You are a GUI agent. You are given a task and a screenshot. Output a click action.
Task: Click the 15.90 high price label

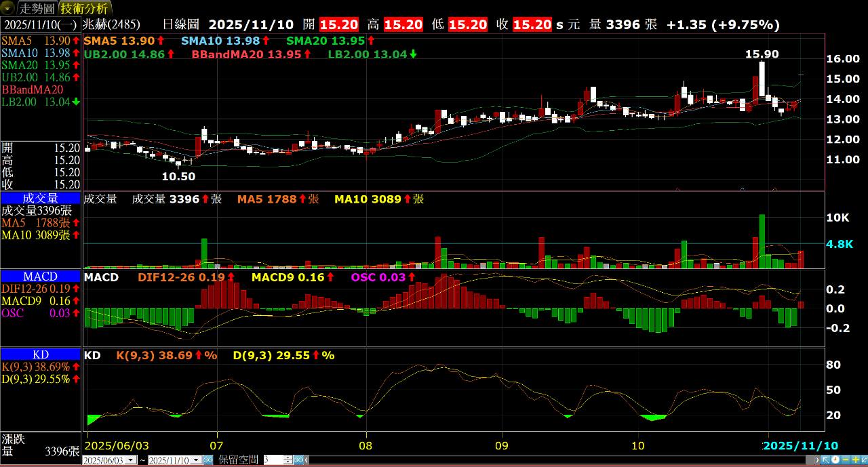tap(762, 54)
